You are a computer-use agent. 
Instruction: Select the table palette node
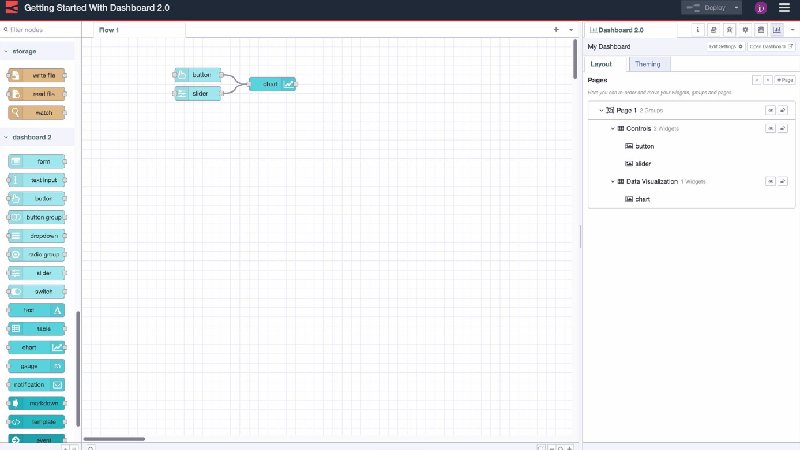click(x=37, y=329)
